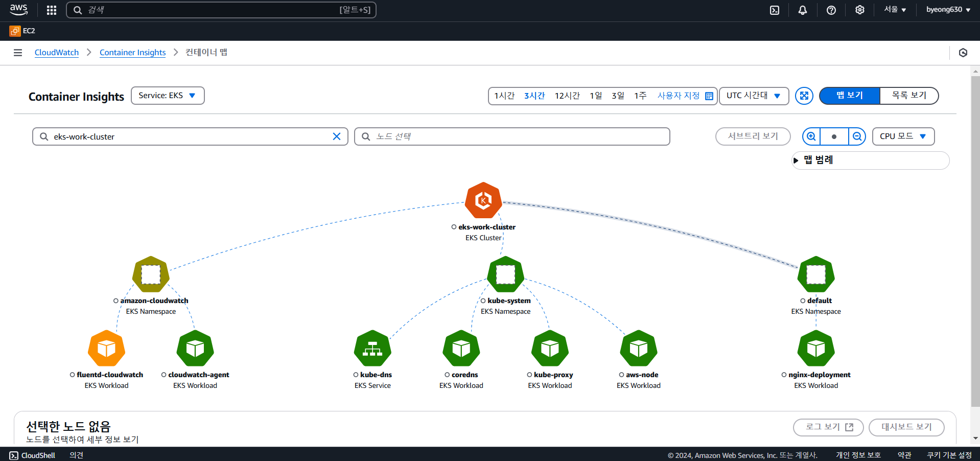This screenshot has height=461, width=980.
Task: Select the kube-dns service node icon
Action: [x=372, y=349]
